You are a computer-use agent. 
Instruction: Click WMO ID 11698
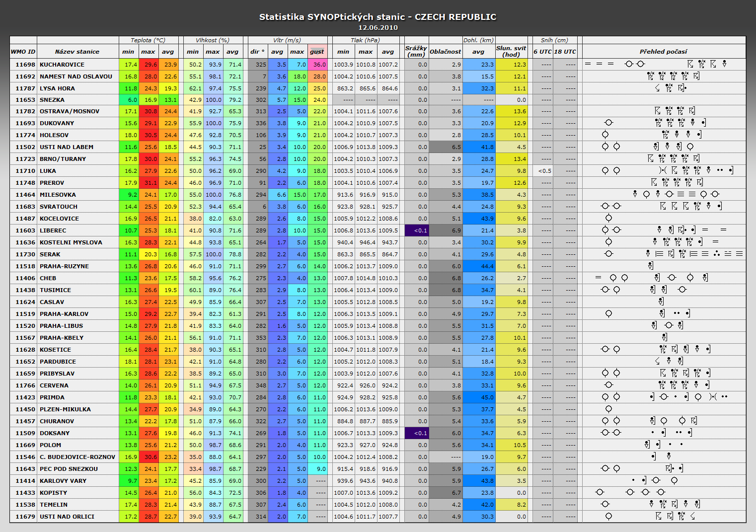25,65
